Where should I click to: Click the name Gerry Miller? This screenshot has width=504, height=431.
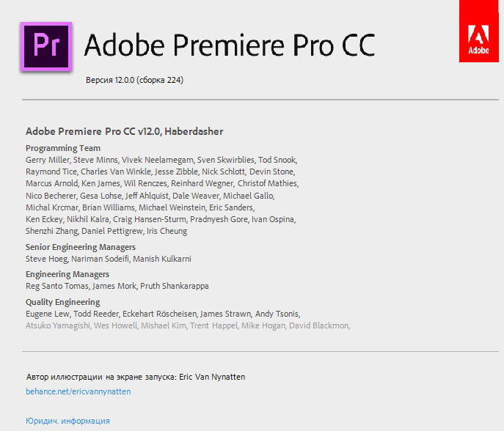[x=47, y=160]
